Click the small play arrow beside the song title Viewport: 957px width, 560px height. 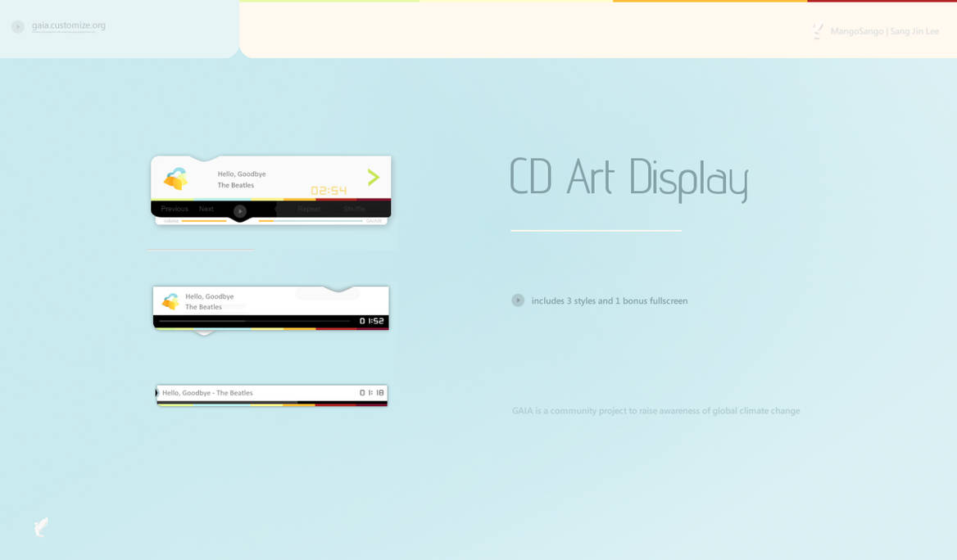pyautogui.click(x=158, y=392)
